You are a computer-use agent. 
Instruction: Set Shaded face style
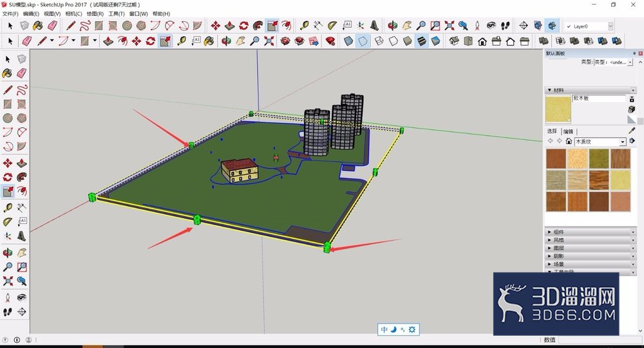tap(408, 41)
